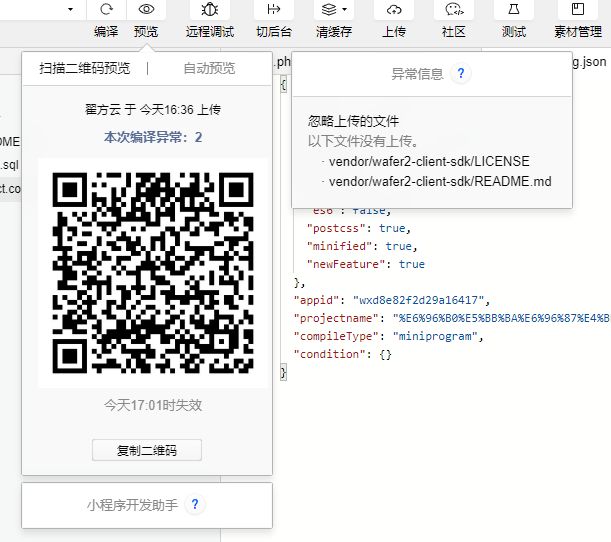The height and width of the screenshot is (542, 611).
Task: Click the 清缓存 toolbar label
Action: [334, 32]
